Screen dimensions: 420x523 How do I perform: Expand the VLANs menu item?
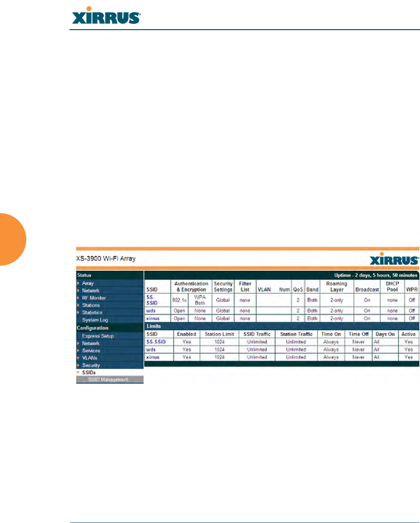tap(89, 358)
